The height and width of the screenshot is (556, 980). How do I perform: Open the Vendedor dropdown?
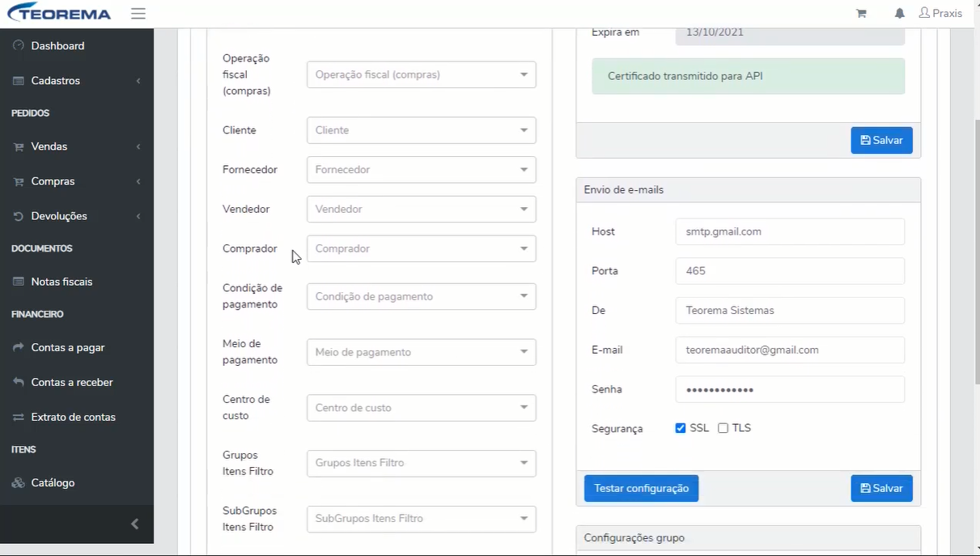(422, 209)
